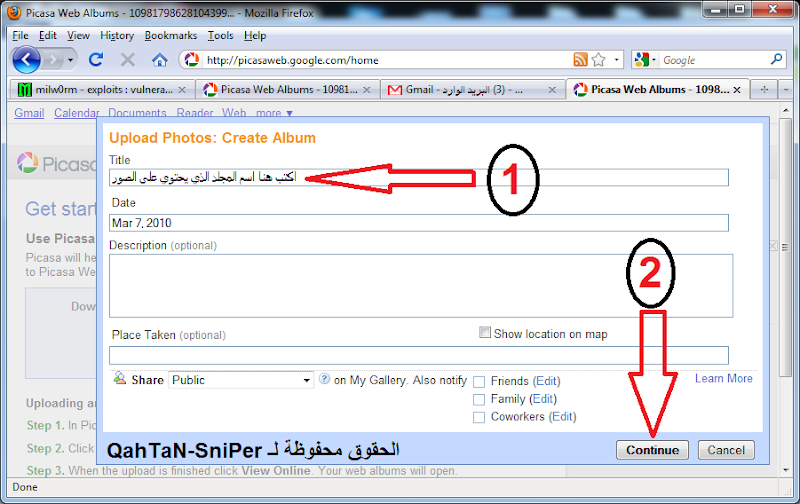This screenshot has width=800, height=504.
Task: Click the Description text area
Action: [x=421, y=286]
